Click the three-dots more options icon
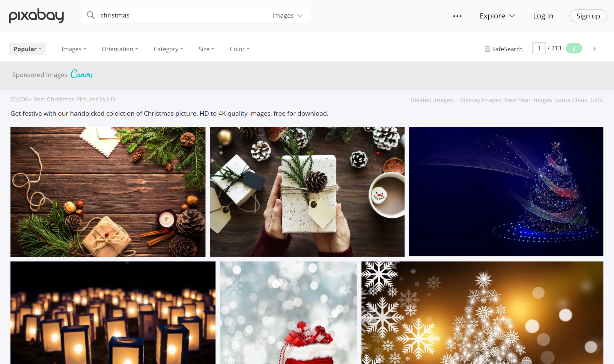Viewport: 614px width, 364px height. (457, 16)
